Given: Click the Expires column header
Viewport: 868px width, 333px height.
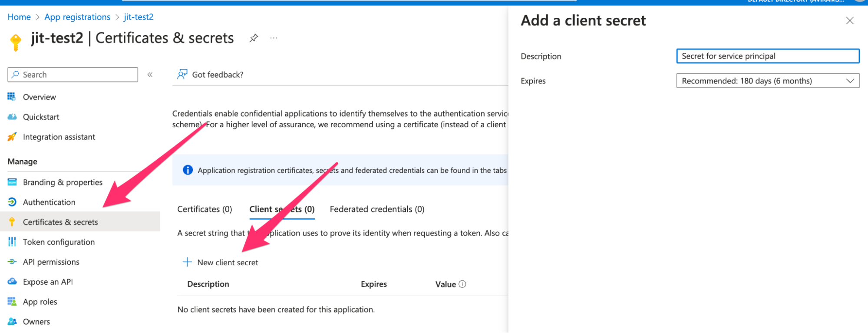Looking at the screenshot, I should [x=373, y=284].
